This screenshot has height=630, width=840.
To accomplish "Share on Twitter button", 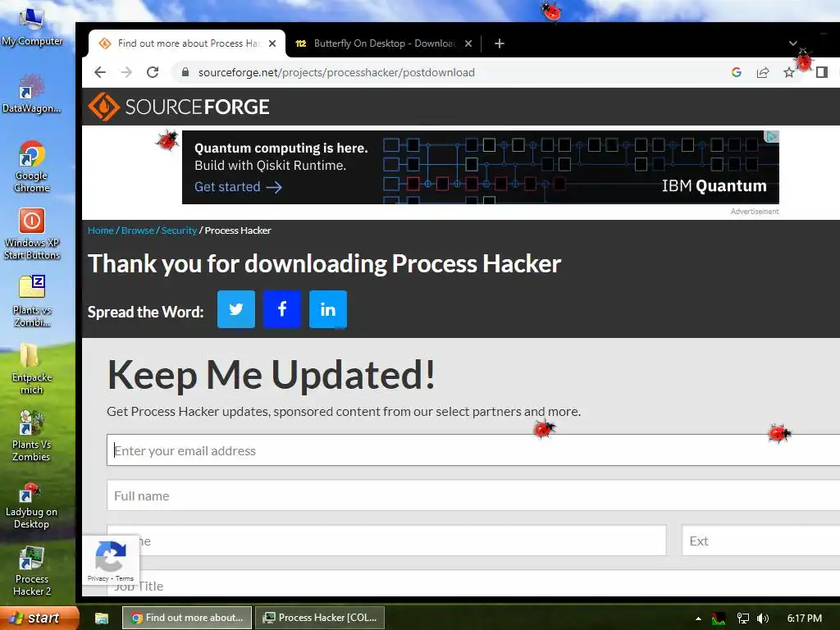I will tap(236, 309).
